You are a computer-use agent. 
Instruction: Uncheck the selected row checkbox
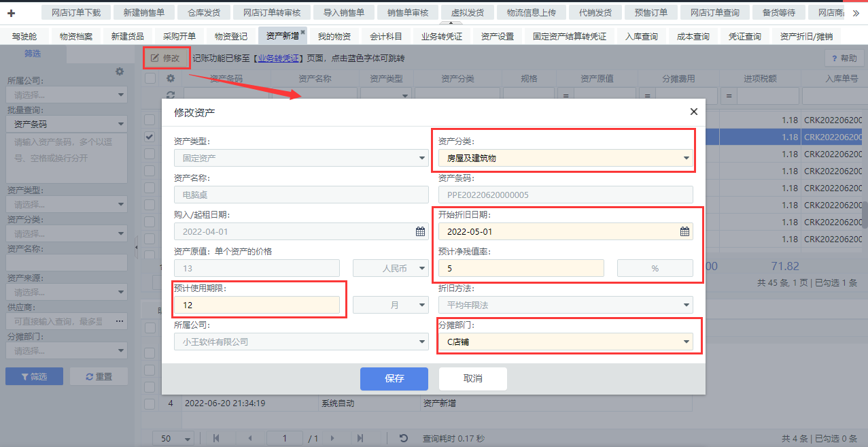(x=150, y=137)
